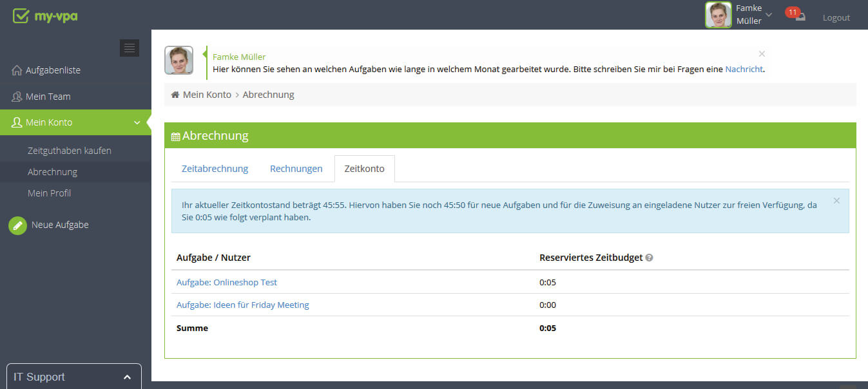Image resolution: width=868 pixels, height=389 pixels.
Task: Switch to the Zeitabrechnung tab
Action: coord(215,169)
